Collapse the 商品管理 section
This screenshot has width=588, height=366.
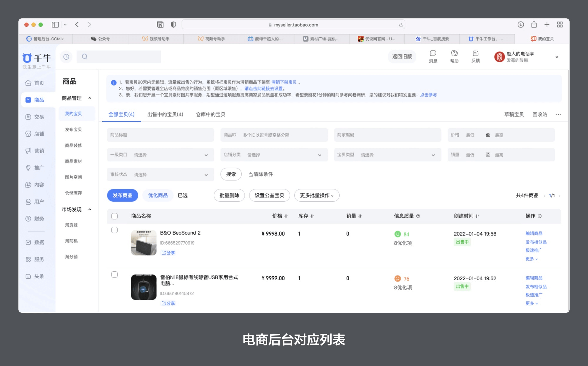pos(90,98)
